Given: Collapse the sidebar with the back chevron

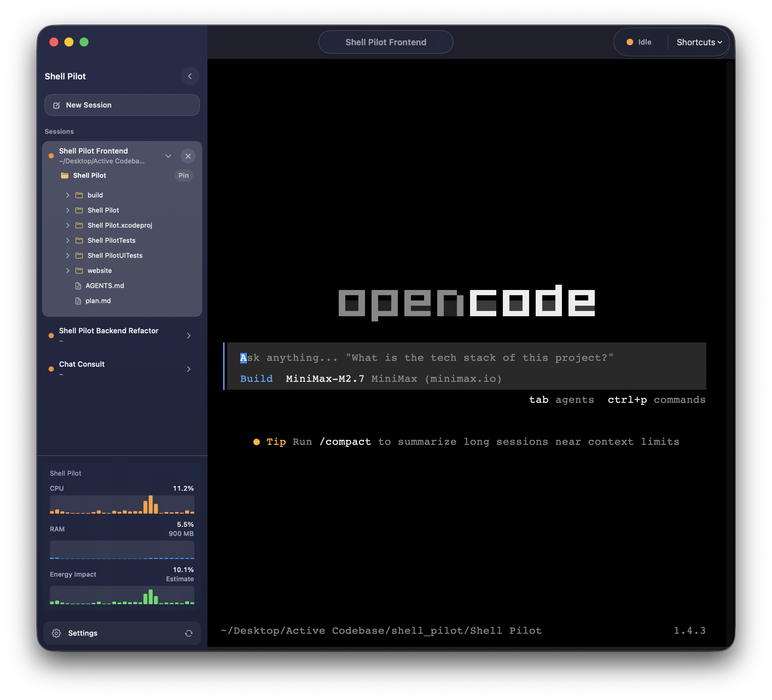Looking at the screenshot, I should [x=190, y=76].
